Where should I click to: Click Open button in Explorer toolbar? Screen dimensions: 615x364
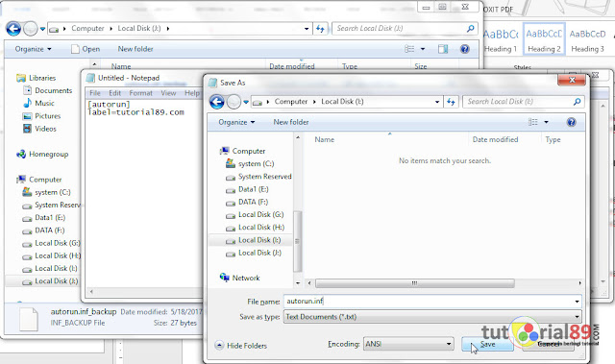86,49
